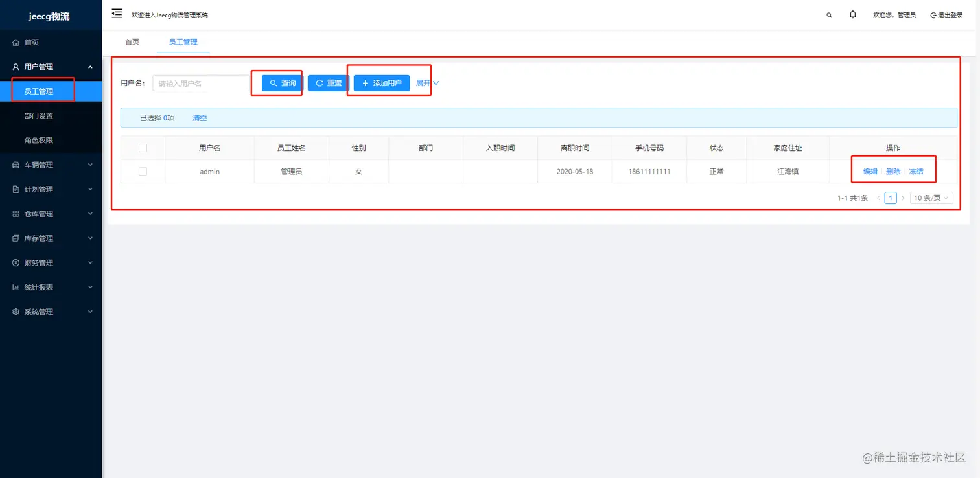Click 冻结 for the admin row
980x478 pixels.
916,172
